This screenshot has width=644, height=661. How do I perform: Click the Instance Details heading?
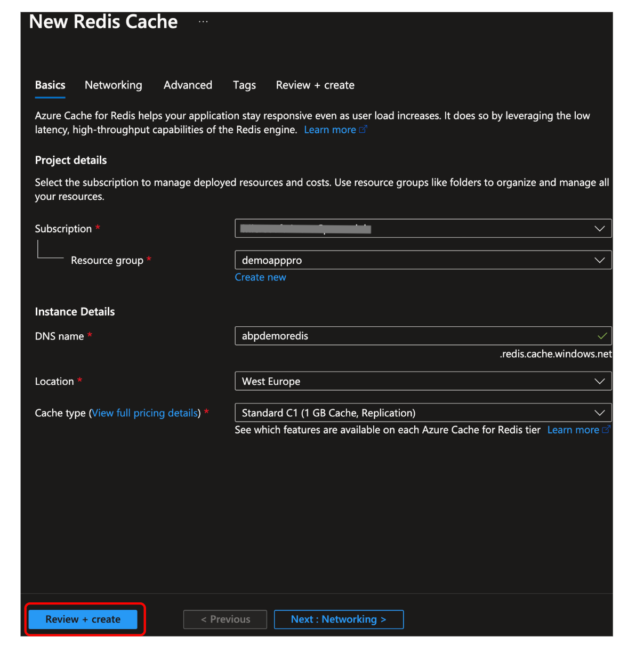[75, 312]
